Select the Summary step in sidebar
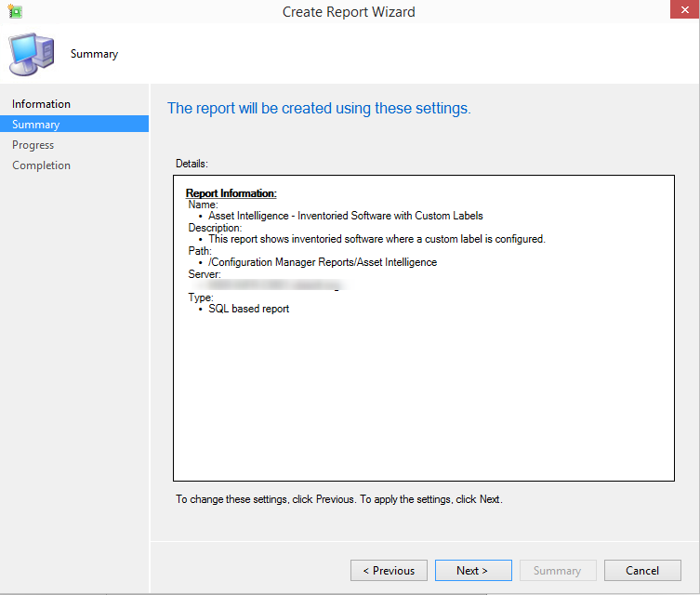This screenshot has width=700, height=595. pos(74,124)
